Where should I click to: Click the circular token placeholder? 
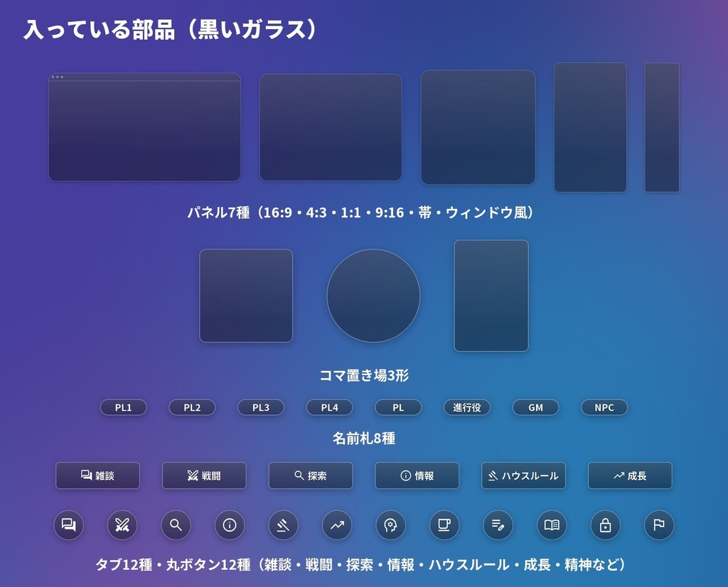tap(374, 296)
